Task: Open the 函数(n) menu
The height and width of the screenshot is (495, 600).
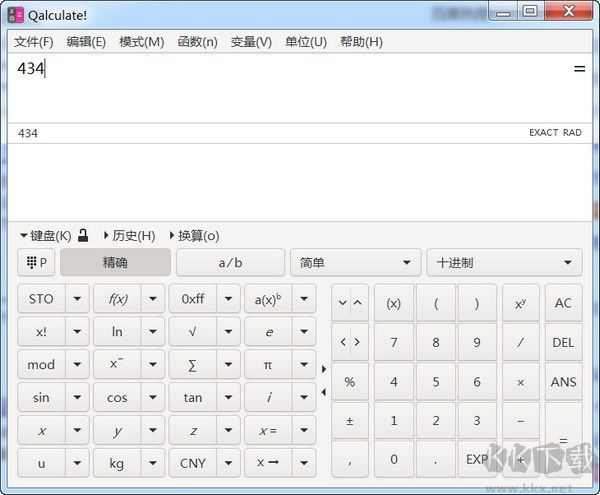Action: click(197, 42)
